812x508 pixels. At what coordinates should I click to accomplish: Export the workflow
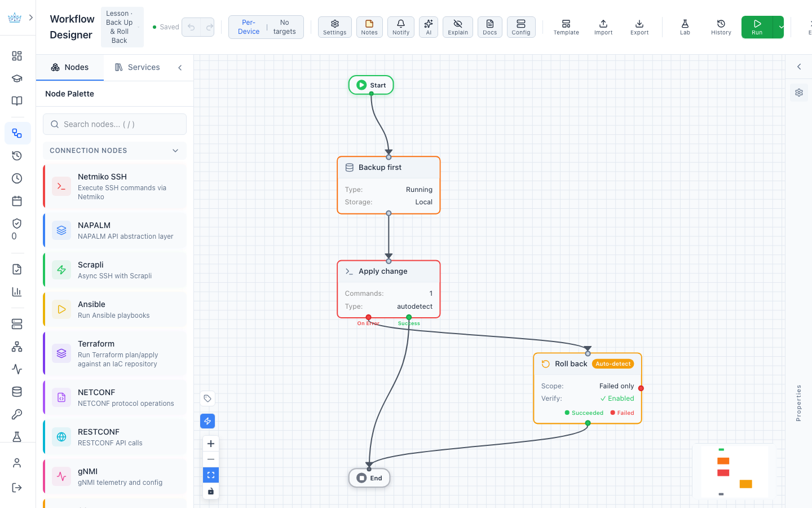[x=639, y=27]
